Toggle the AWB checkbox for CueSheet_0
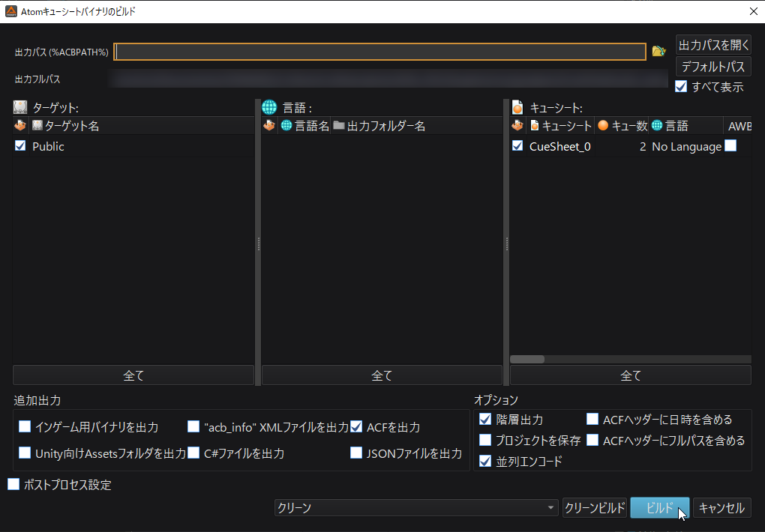The width and height of the screenshot is (765, 532). pyautogui.click(x=730, y=146)
